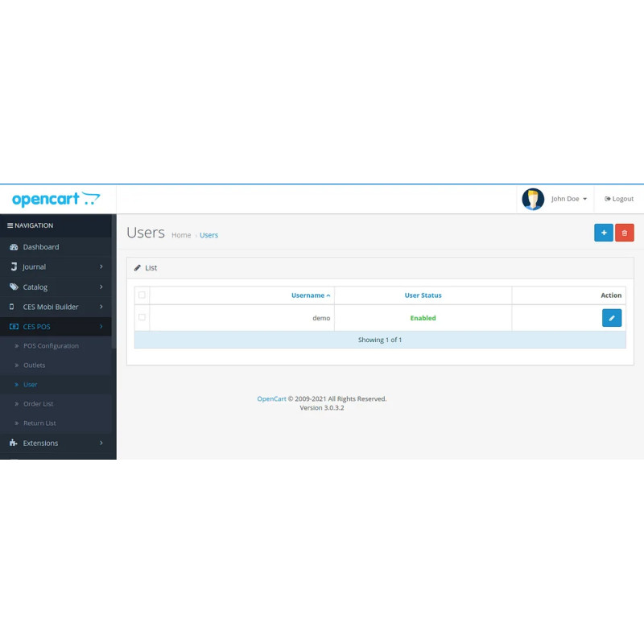Tick the checkbox next to demo user

pyautogui.click(x=142, y=317)
